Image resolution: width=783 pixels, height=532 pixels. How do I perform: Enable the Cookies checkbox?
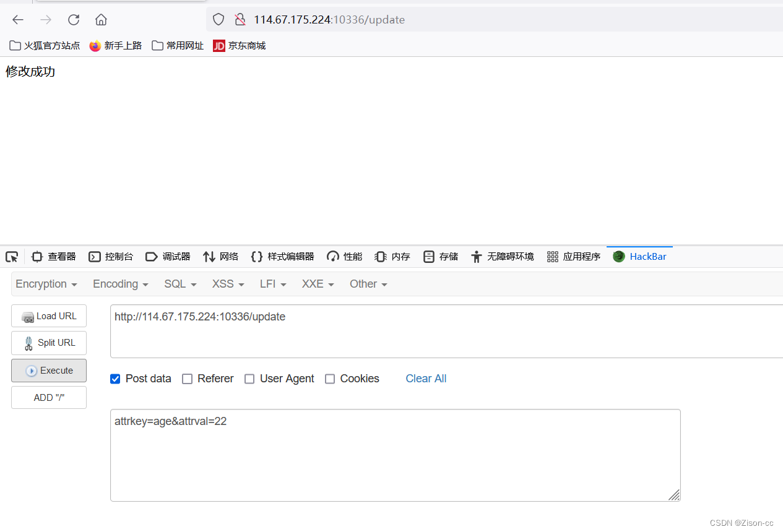tap(330, 379)
